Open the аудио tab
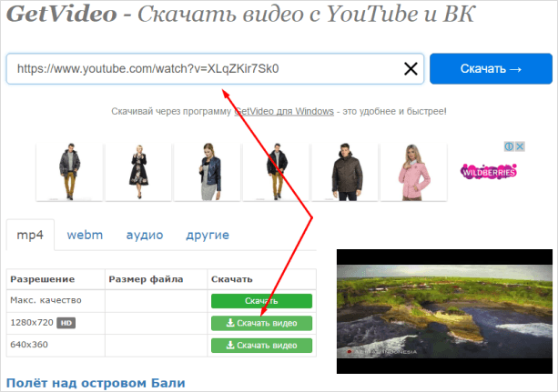The width and height of the screenshot is (558, 392). (x=145, y=236)
